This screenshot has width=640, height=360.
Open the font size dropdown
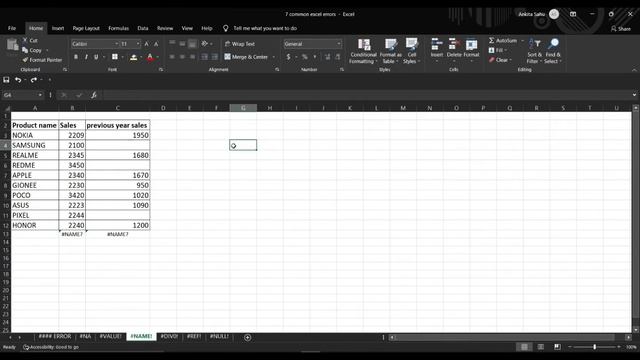(x=138, y=44)
